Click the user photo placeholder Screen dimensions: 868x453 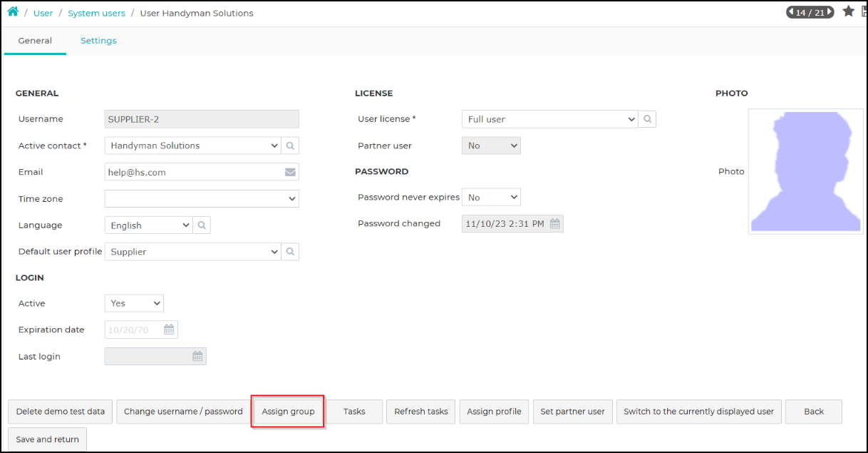tap(806, 171)
